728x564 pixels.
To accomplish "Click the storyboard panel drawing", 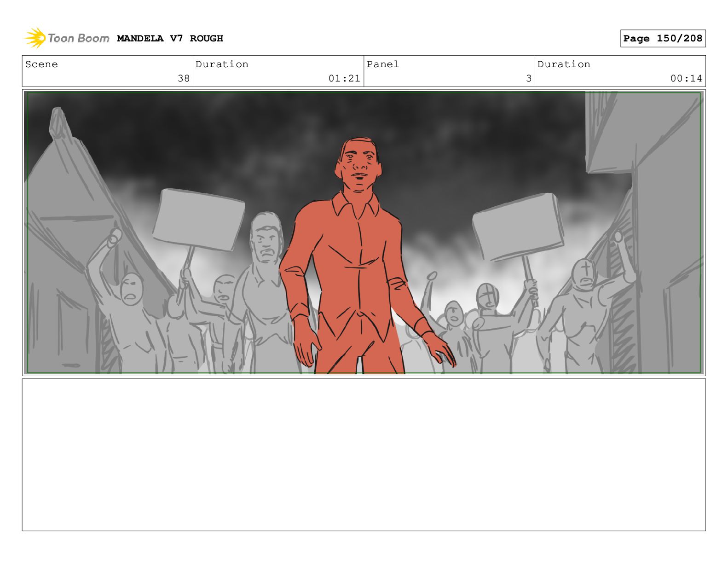I will pos(364,233).
